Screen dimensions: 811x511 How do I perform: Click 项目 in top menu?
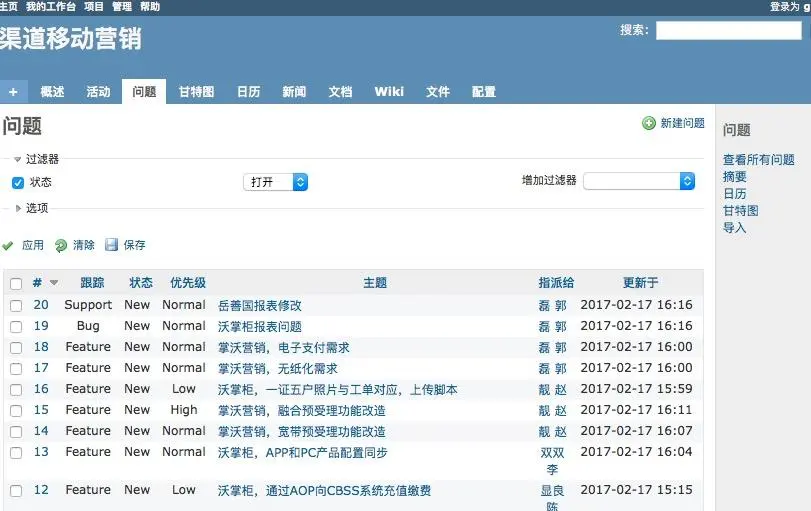pyautogui.click(x=94, y=7)
